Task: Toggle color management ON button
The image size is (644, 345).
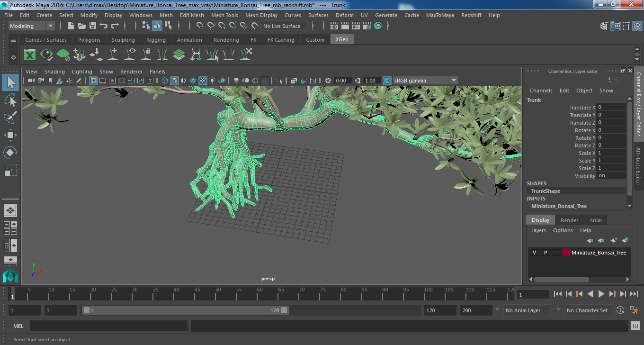Action: point(387,81)
